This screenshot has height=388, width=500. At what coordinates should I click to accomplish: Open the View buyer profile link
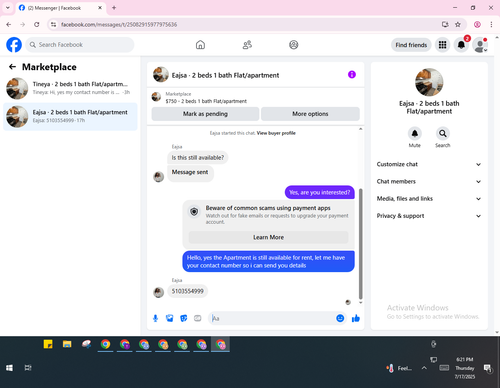click(x=276, y=133)
